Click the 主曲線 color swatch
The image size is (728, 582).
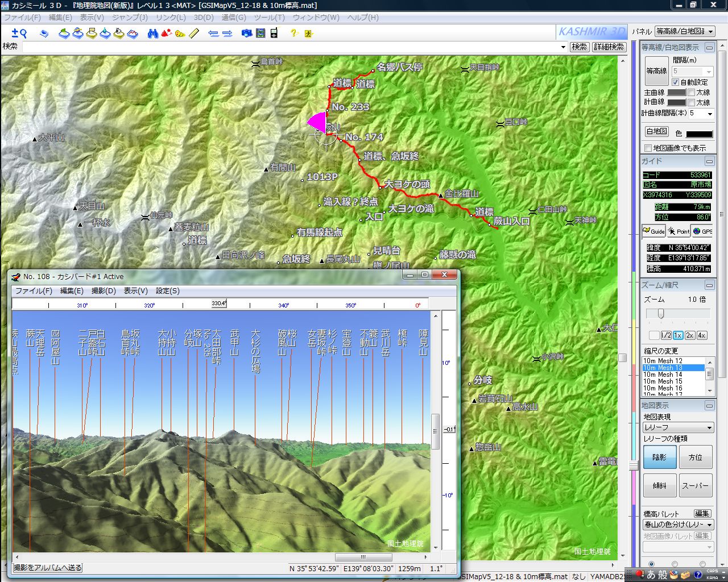(676, 92)
